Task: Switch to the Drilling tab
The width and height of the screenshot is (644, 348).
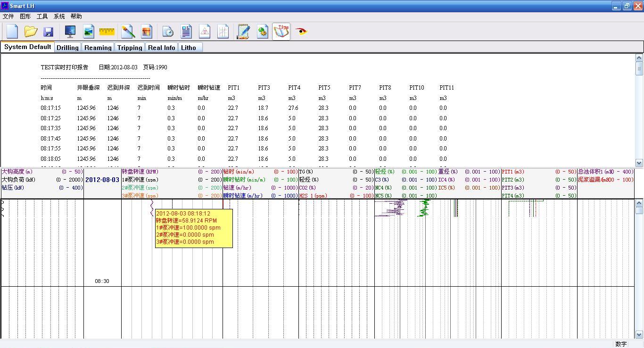Action: click(x=67, y=48)
